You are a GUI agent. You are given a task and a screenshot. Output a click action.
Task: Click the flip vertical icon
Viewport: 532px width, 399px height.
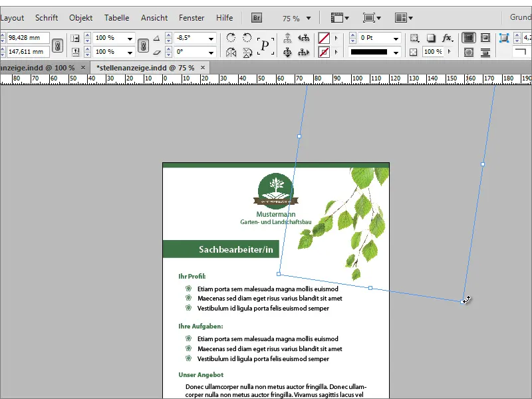pos(247,53)
